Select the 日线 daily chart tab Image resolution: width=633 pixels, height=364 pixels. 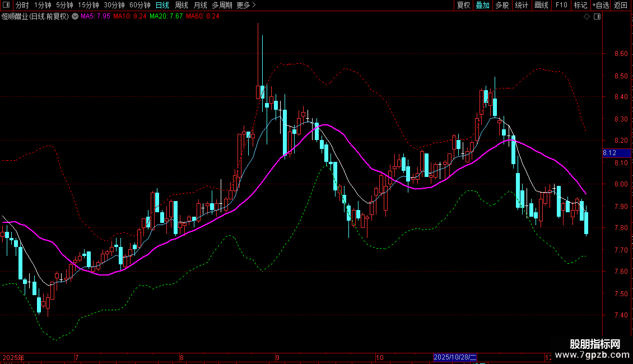tap(162, 5)
